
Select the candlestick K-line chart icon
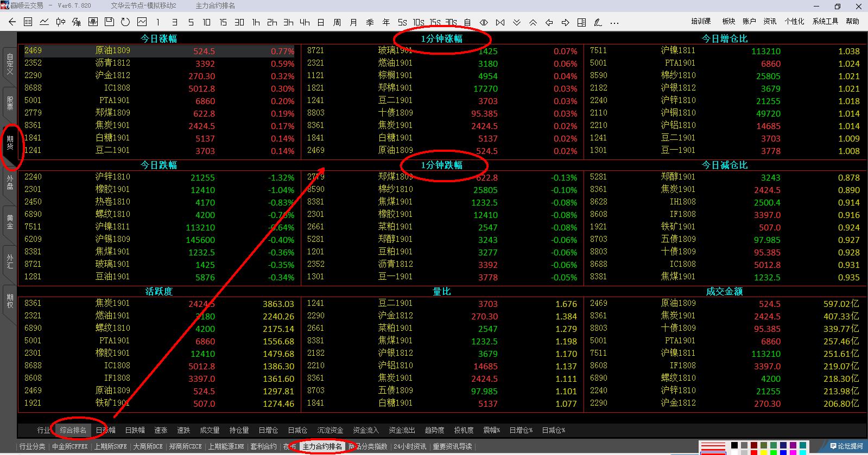pyautogui.click(x=61, y=22)
